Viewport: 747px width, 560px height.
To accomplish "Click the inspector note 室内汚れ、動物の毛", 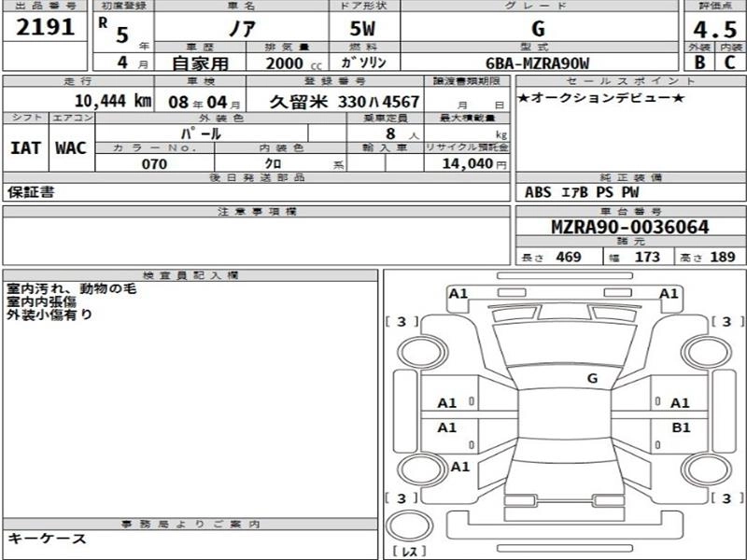I will tap(72, 288).
